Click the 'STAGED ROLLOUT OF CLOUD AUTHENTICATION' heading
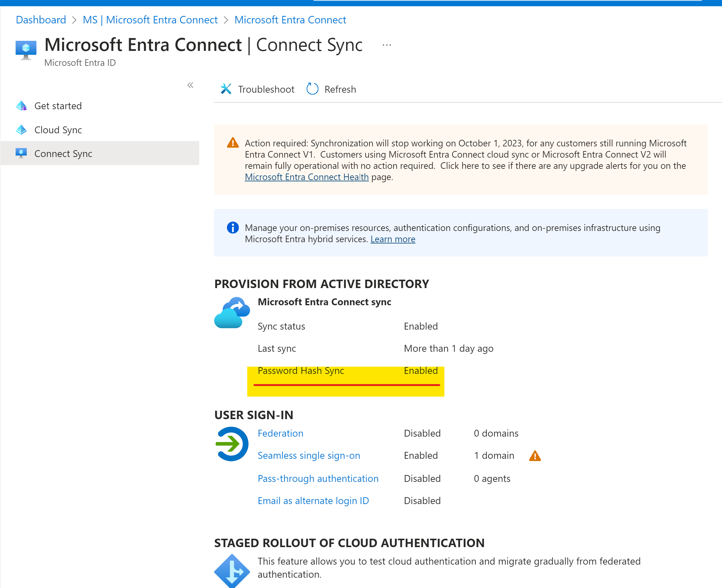The width and height of the screenshot is (722, 588). (x=349, y=543)
